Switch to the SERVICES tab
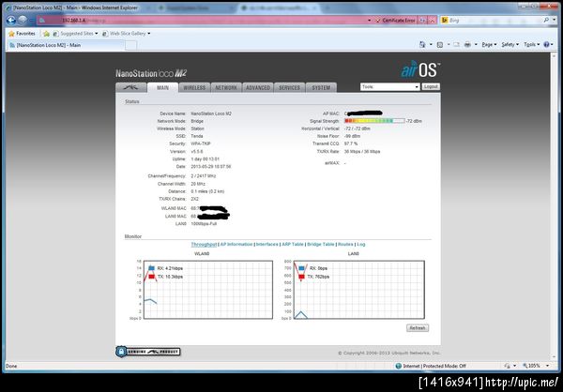The width and height of the screenshot is (563, 392). click(x=289, y=87)
